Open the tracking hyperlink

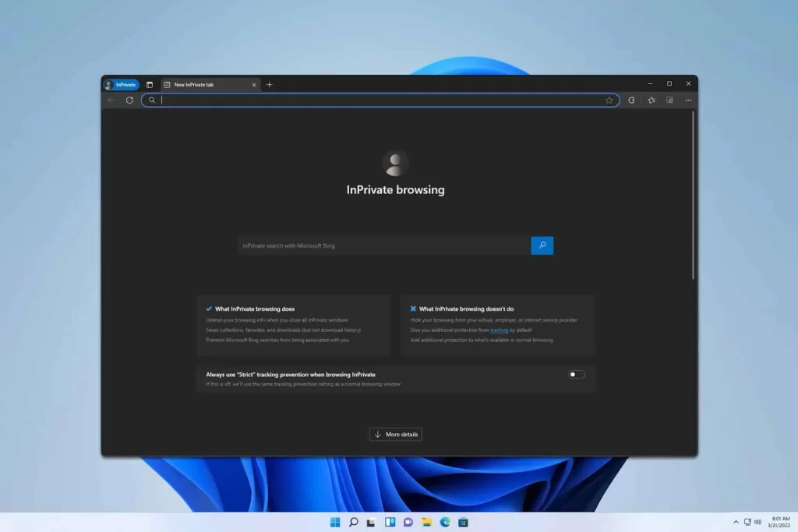pos(499,329)
